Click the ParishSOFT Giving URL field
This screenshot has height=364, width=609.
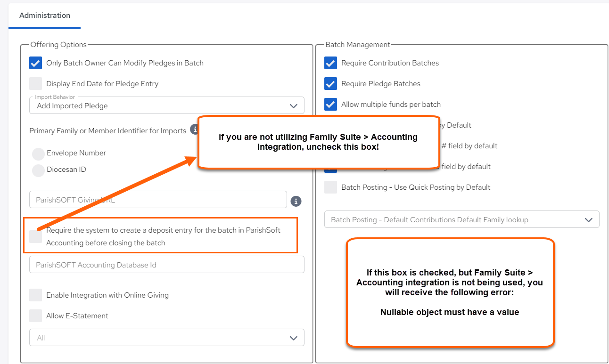(x=158, y=200)
